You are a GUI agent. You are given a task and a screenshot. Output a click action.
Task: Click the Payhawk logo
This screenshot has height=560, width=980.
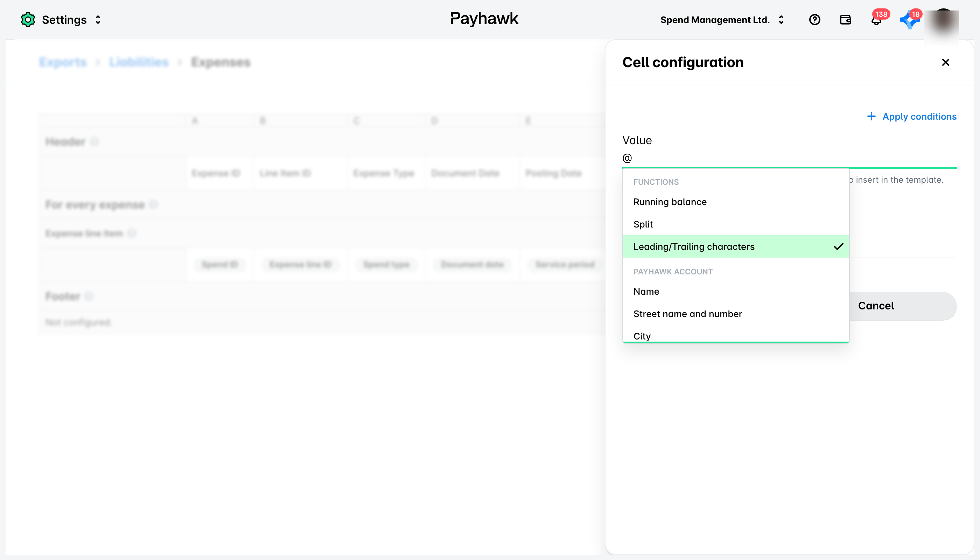coord(484,19)
